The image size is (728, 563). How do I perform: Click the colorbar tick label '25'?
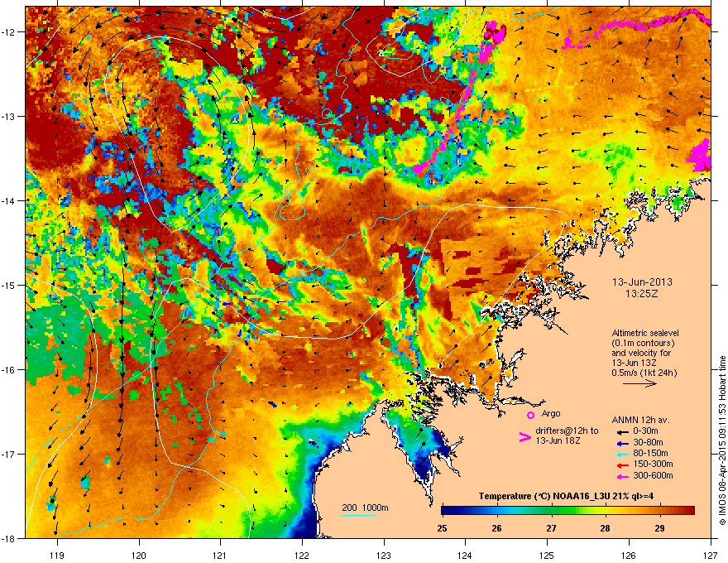[x=442, y=528]
